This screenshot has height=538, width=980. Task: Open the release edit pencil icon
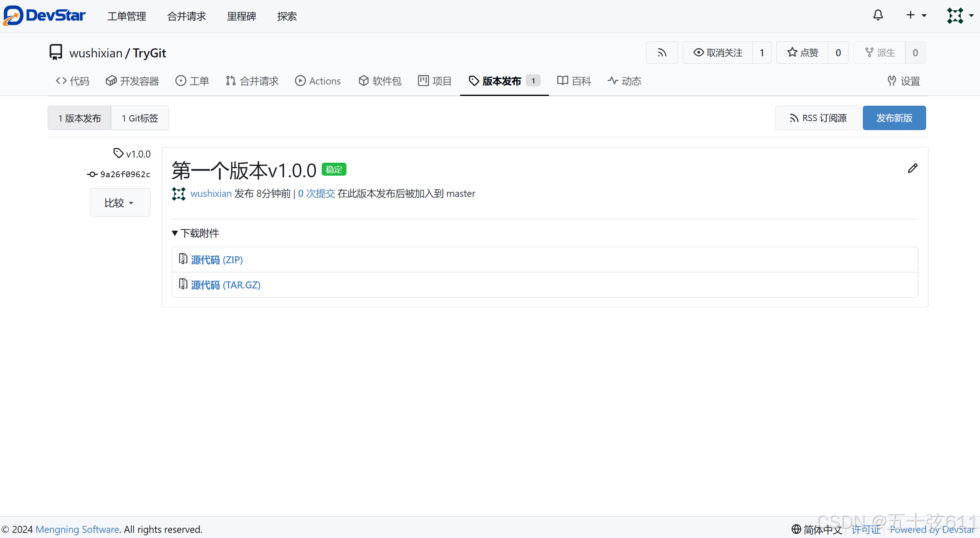tap(913, 168)
